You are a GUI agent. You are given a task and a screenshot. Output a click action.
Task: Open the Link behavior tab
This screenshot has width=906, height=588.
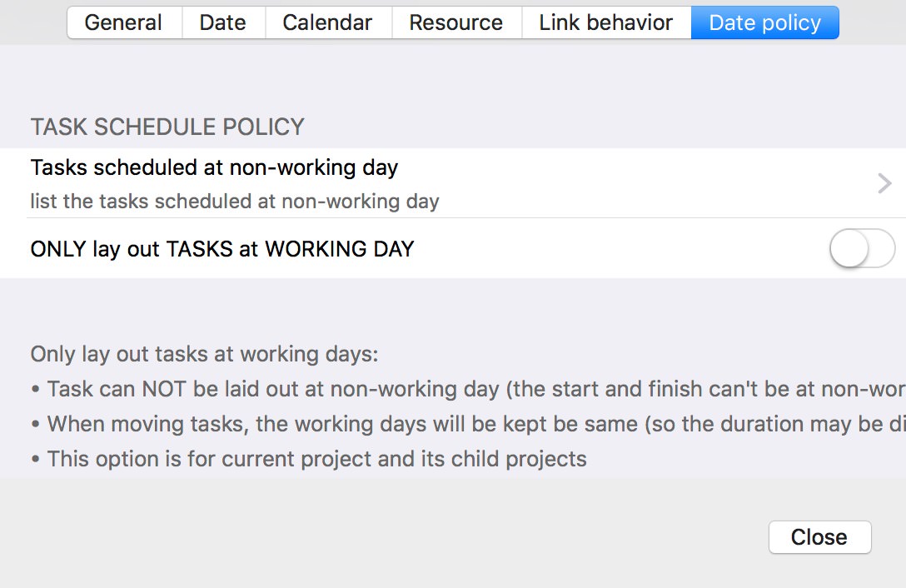tap(605, 22)
